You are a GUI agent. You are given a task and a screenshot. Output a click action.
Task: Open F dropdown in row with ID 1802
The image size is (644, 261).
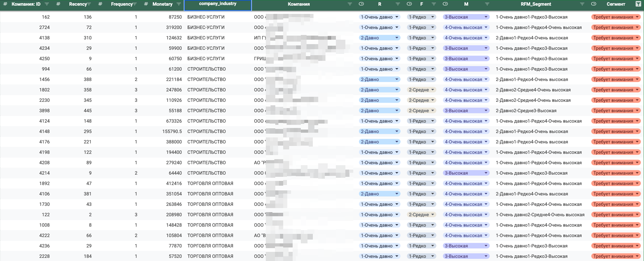(x=433, y=90)
